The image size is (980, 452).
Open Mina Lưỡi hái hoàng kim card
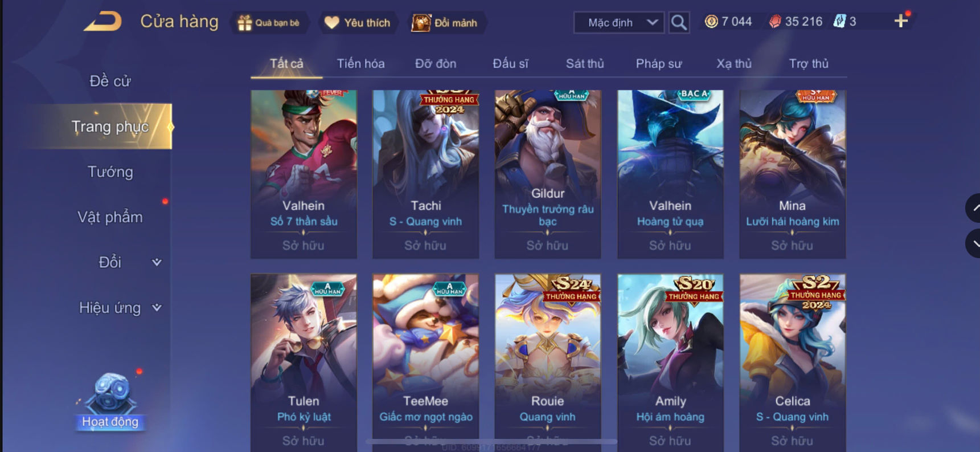(792, 174)
